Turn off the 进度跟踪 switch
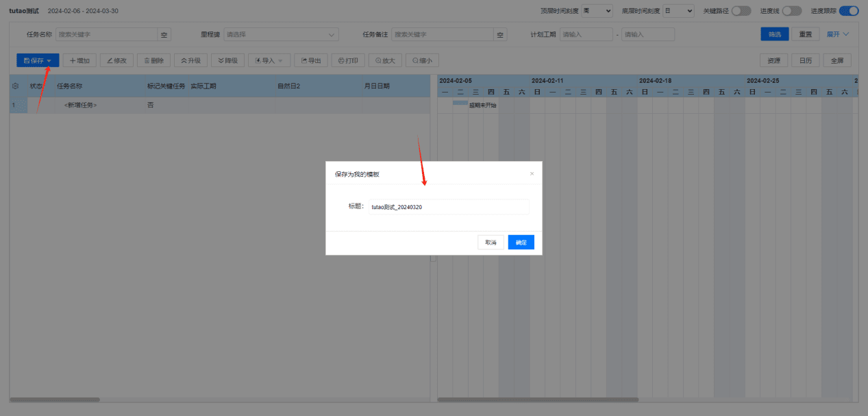 click(x=849, y=11)
